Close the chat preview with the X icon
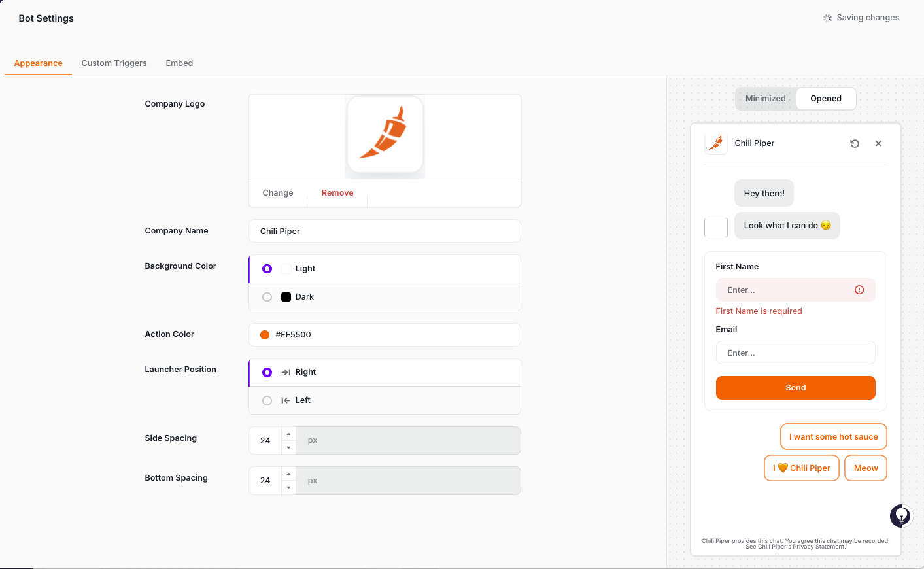Screen dimensions: 924x569 click(x=878, y=143)
